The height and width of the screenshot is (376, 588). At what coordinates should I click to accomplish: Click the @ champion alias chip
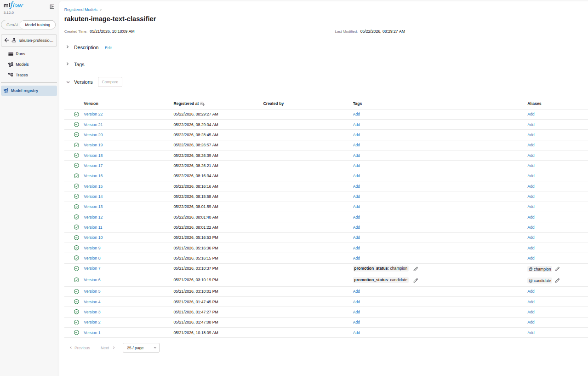click(540, 269)
